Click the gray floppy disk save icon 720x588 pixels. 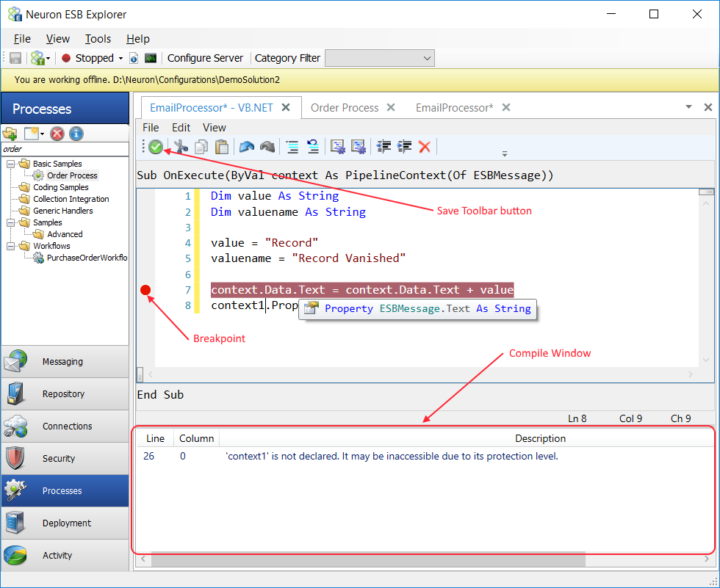click(x=15, y=58)
